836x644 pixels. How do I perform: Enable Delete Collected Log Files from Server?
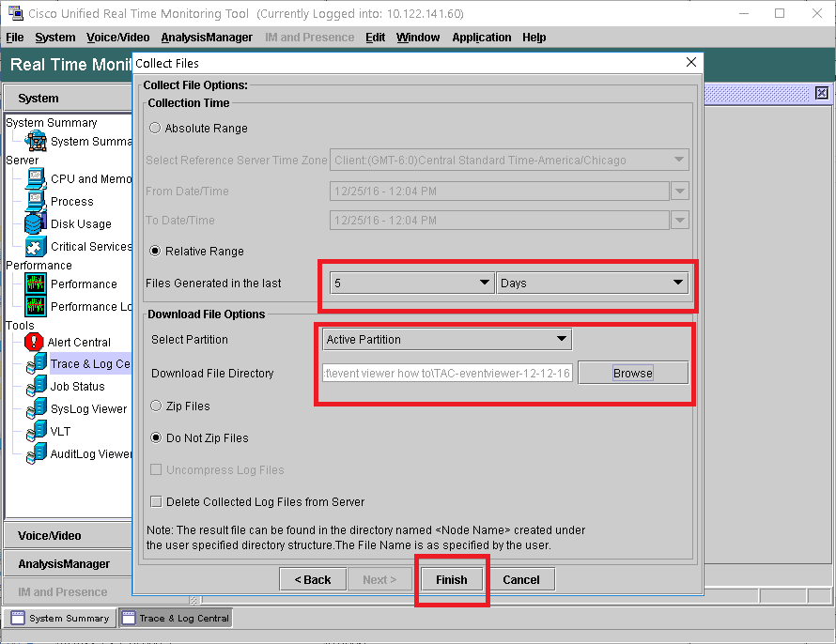(x=156, y=502)
